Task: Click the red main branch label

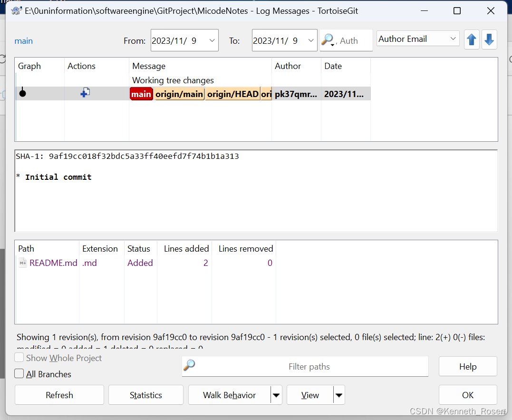Action: [141, 94]
